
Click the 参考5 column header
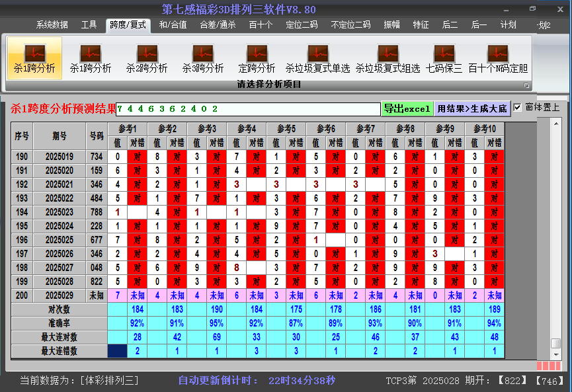[x=286, y=129]
